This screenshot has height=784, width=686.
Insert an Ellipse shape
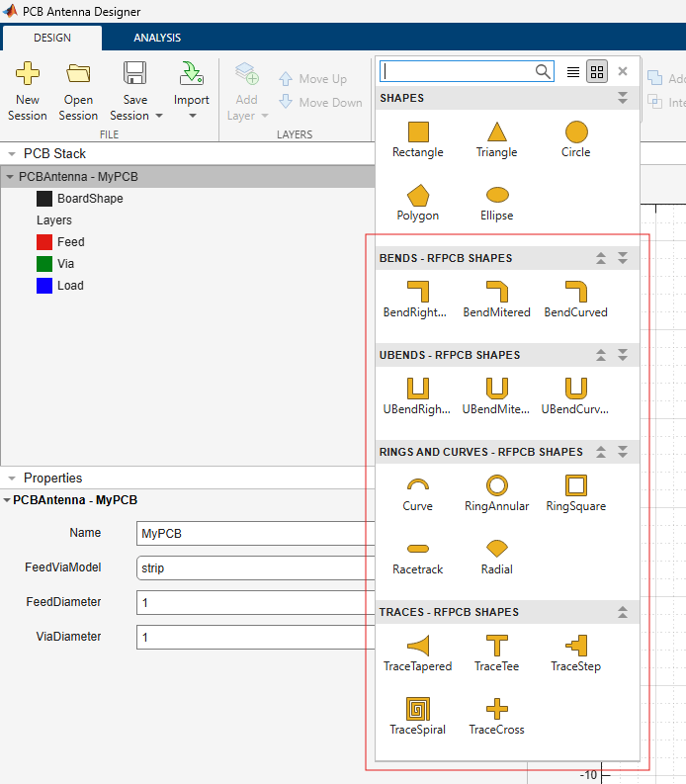496,204
